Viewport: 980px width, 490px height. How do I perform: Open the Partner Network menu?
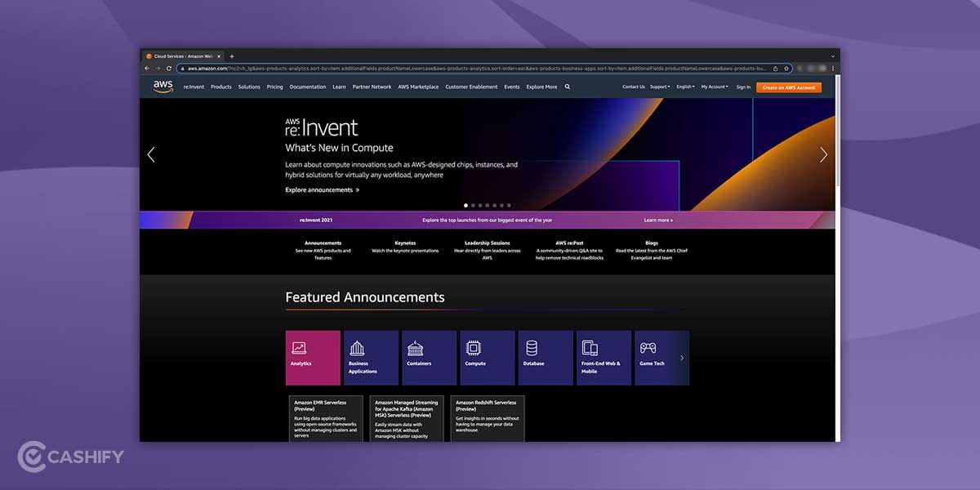click(x=372, y=87)
